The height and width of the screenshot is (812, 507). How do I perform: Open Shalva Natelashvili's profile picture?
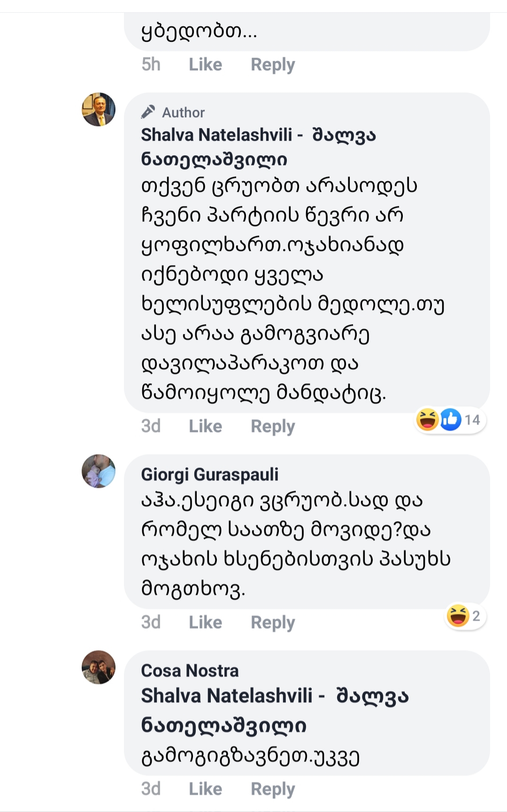99,109
